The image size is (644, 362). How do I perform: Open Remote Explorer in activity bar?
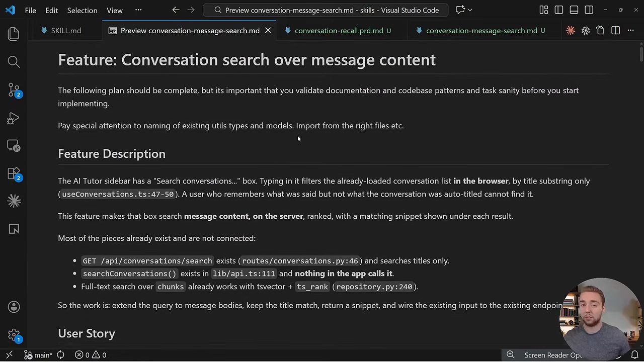14,146
